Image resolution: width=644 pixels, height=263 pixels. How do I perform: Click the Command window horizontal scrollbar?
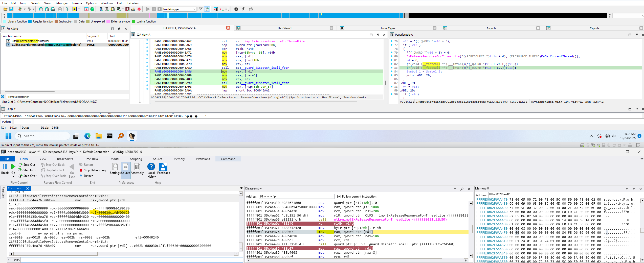click(124, 254)
